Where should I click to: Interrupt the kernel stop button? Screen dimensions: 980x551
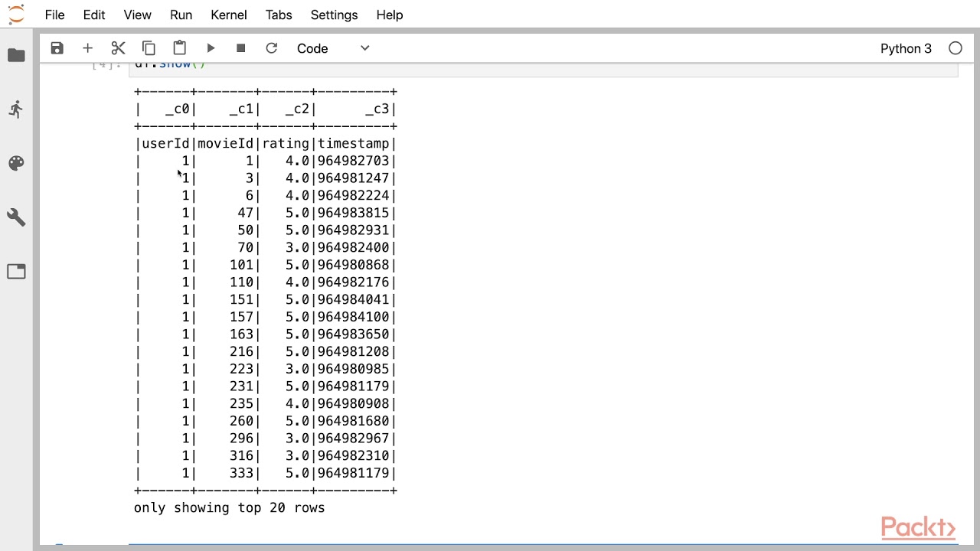240,48
